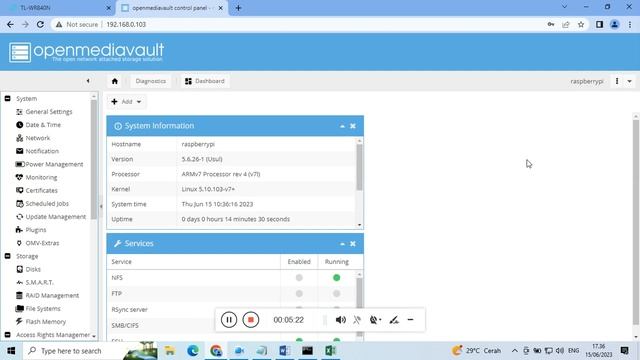Open Word from the taskbar
The height and width of the screenshot is (360, 640).
tap(284, 351)
